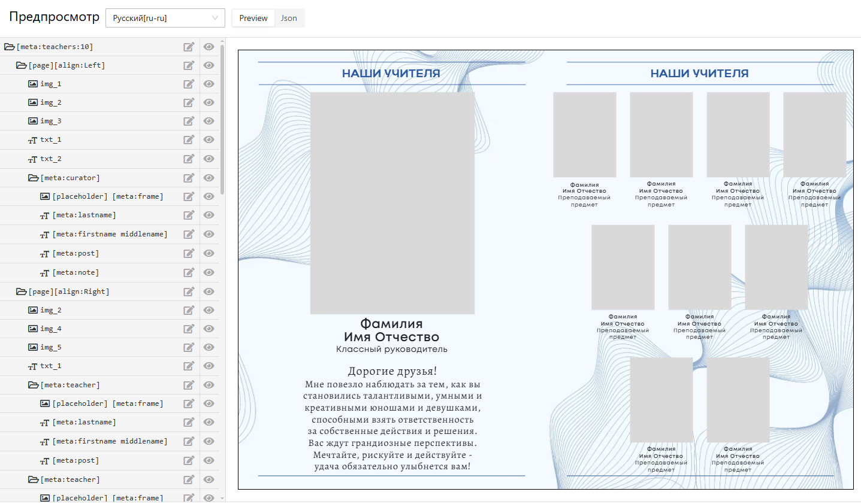Edit the txt_2 text element
Screen dimensions: 861x504
point(189,159)
